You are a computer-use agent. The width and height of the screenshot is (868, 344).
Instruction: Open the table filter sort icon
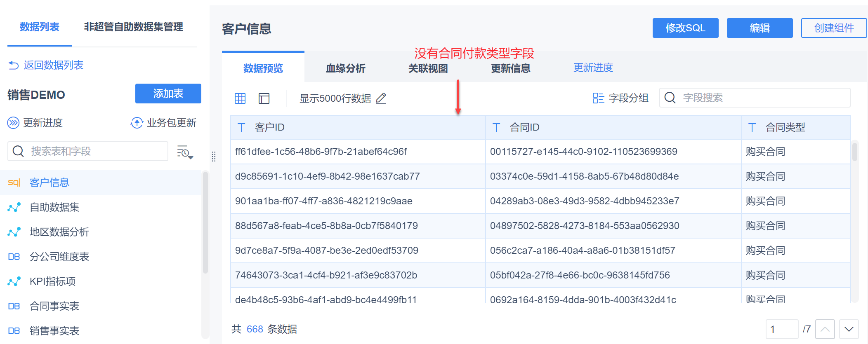click(185, 152)
